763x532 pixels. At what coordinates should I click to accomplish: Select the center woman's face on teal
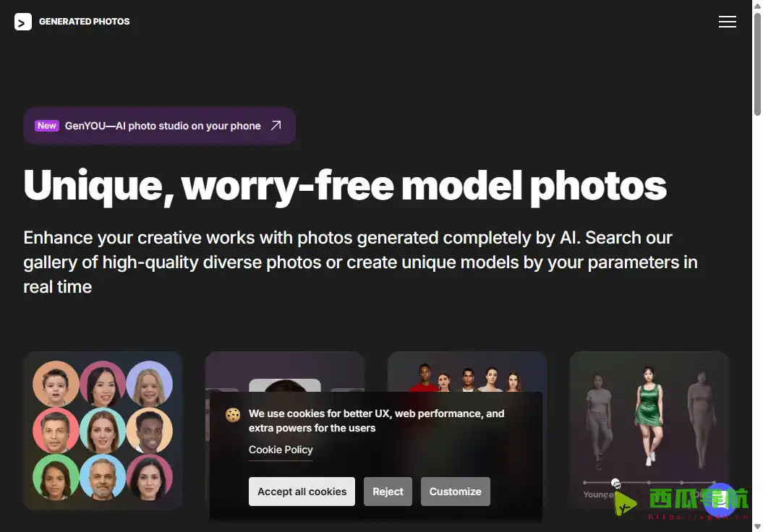point(103,431)
